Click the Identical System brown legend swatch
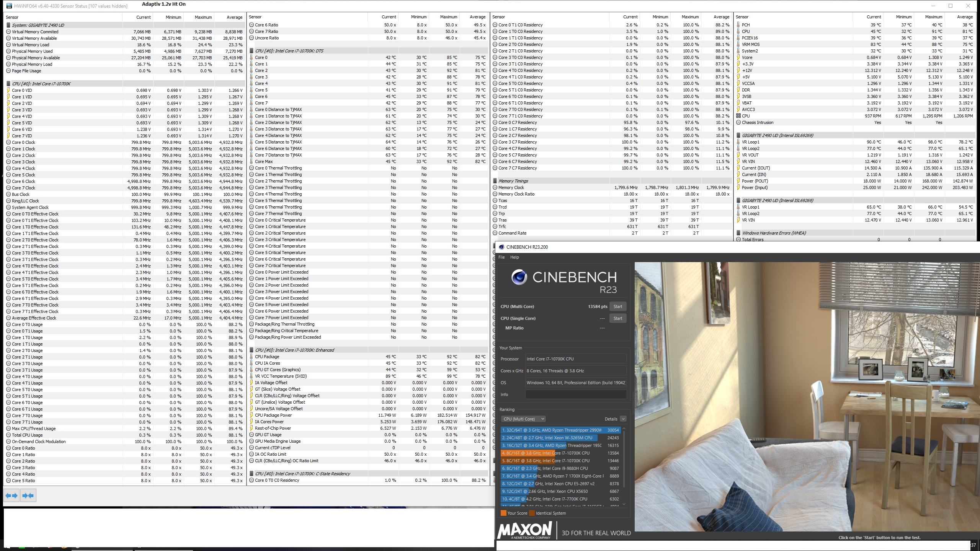980x551 pixels. [532, 513]
